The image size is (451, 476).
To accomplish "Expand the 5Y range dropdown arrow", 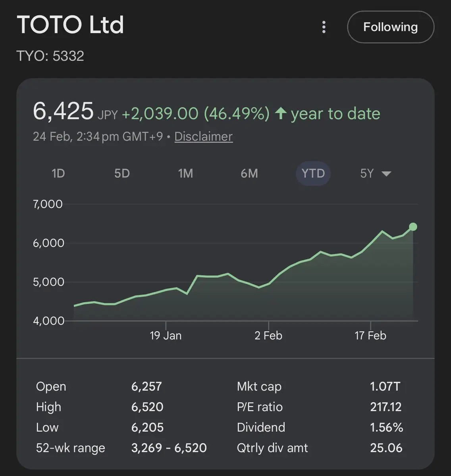I will tap(386, 174).
